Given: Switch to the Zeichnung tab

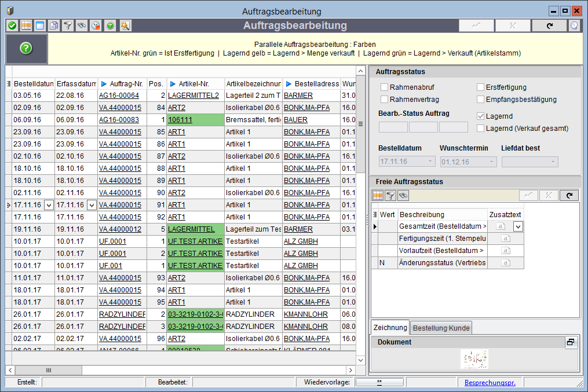Looking at the screenshot, I should (390, 327).
